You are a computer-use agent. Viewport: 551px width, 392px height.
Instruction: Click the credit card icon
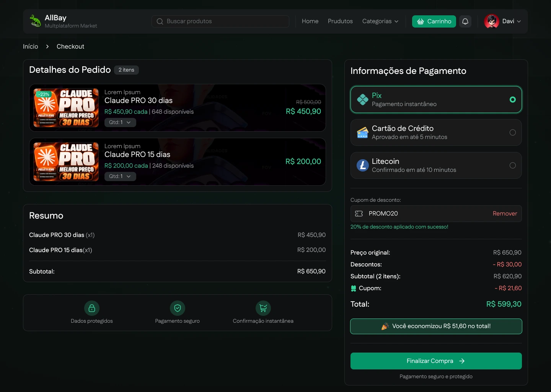pos(362,132)
